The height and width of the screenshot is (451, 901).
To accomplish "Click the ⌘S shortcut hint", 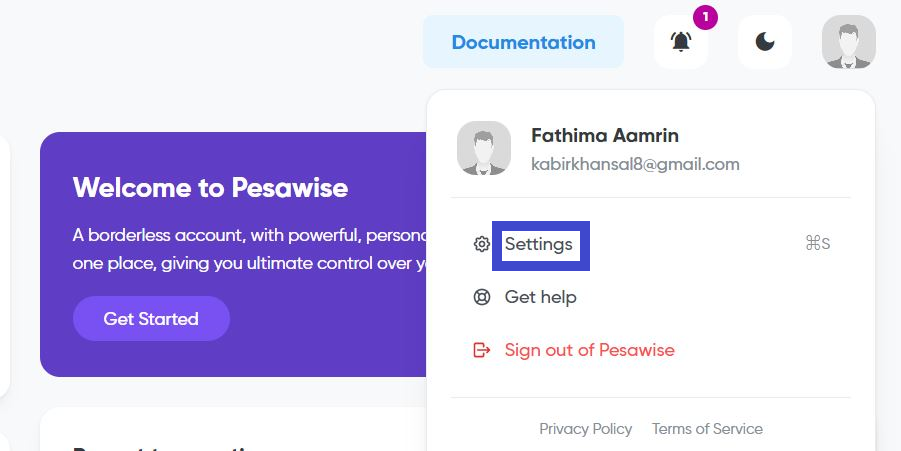I will 817,244.
